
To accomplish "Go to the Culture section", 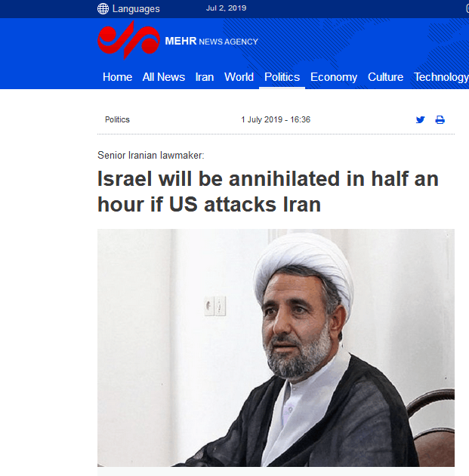I will coord(386,77).
